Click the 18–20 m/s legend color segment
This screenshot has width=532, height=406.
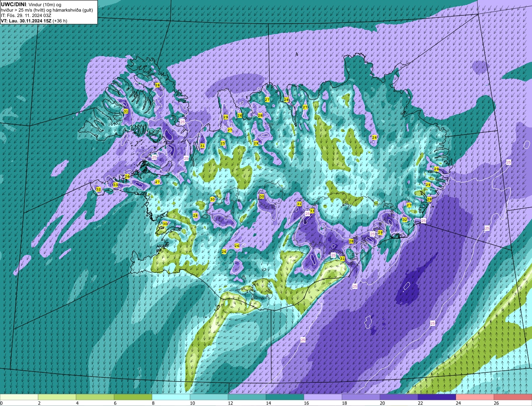361,397
